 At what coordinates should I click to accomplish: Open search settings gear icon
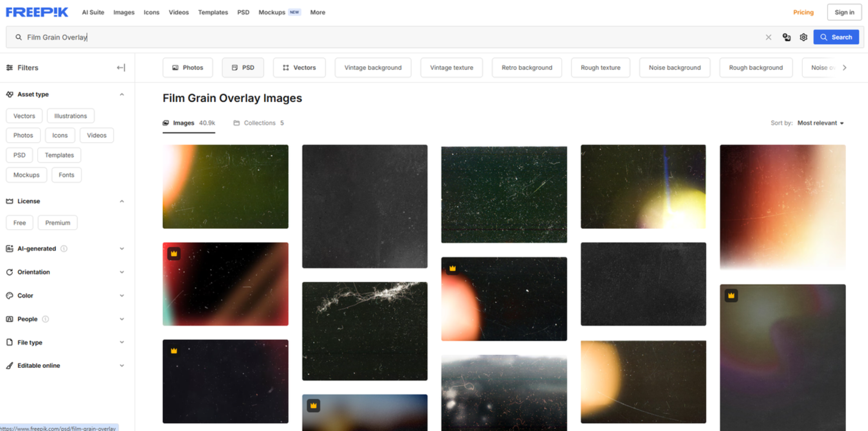click(803, 37)
